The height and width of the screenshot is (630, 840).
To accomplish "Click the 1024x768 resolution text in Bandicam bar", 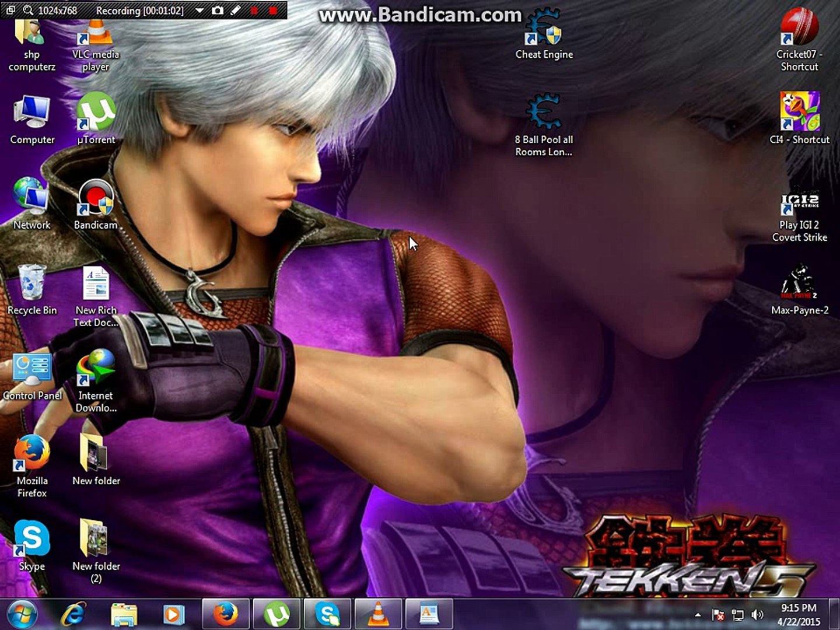I will pos(57,10).
